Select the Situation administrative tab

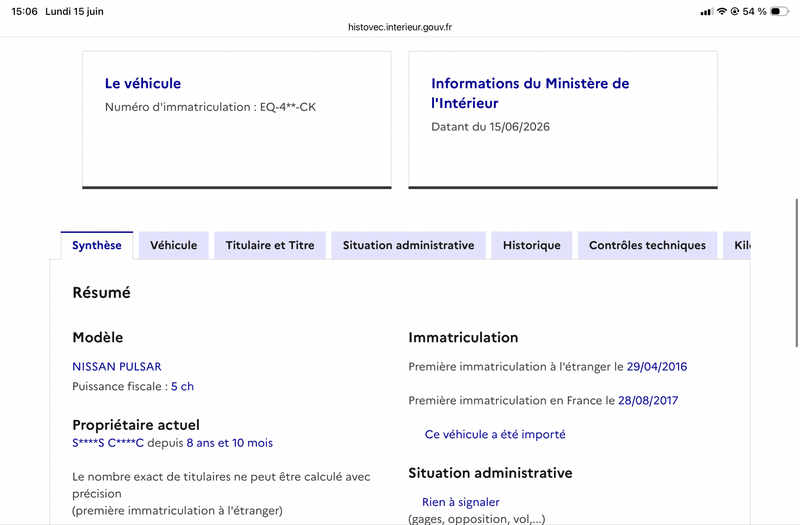[408, 245]
